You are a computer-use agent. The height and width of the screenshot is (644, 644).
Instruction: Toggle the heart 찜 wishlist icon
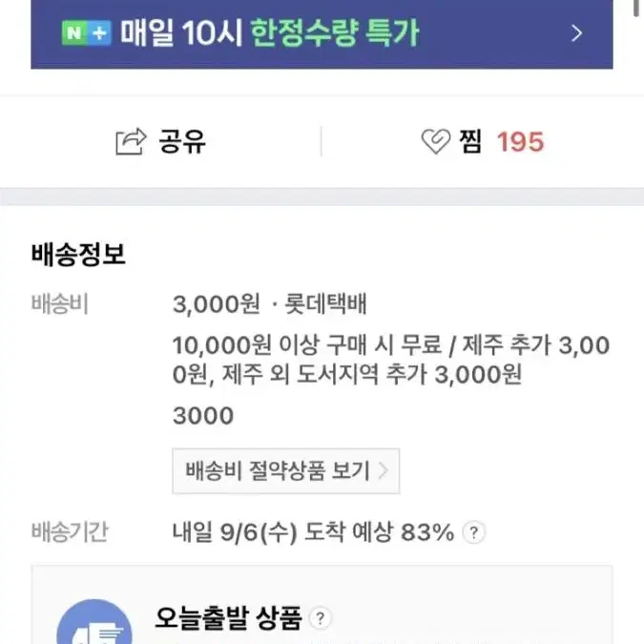point(436,141)
